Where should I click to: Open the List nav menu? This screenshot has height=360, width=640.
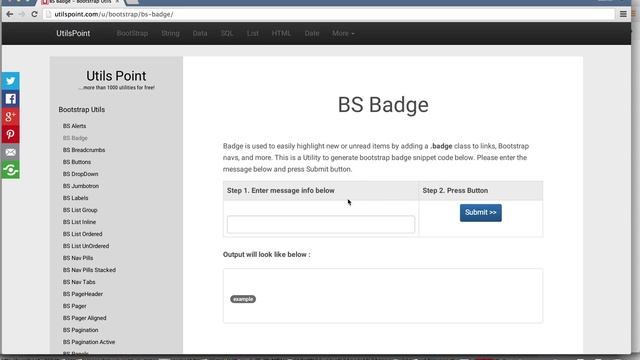point(253,33)
